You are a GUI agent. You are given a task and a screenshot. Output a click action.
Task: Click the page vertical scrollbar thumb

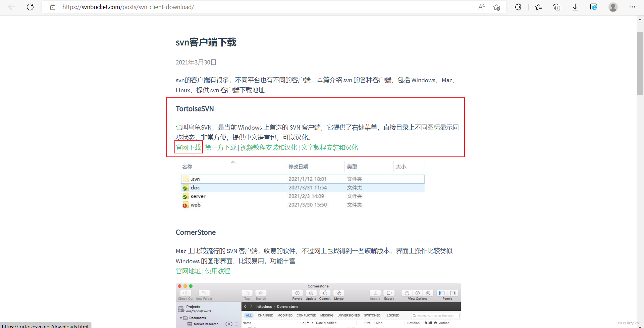[x=640, y=64]
